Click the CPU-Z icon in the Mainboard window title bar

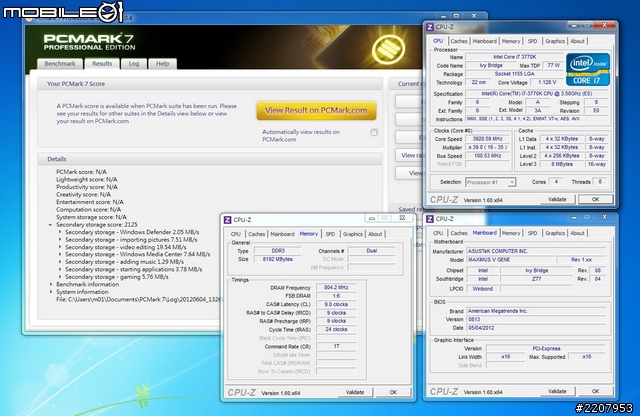[429, 219]
